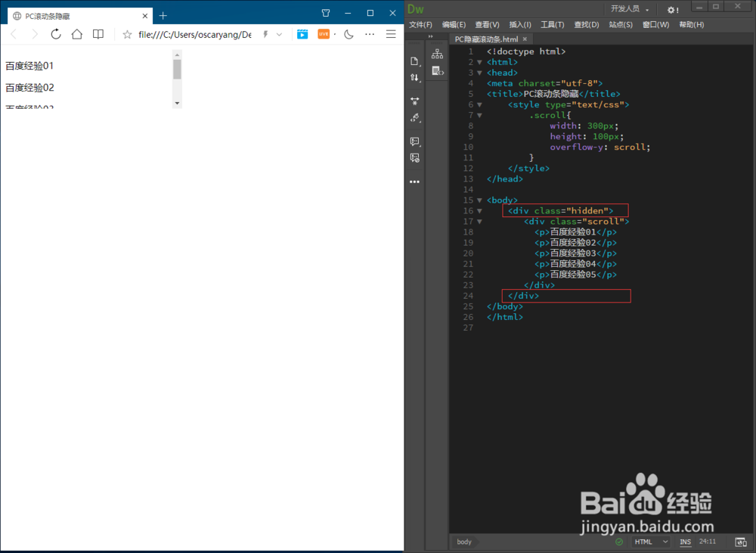Collapse the .scroll rule on line 7
The width and height of the screenshot is (756, 553).
coord(479,115)
